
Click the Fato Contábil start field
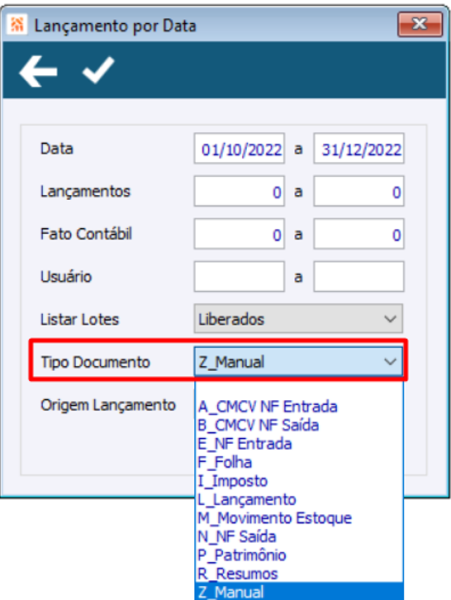[239, 234]
